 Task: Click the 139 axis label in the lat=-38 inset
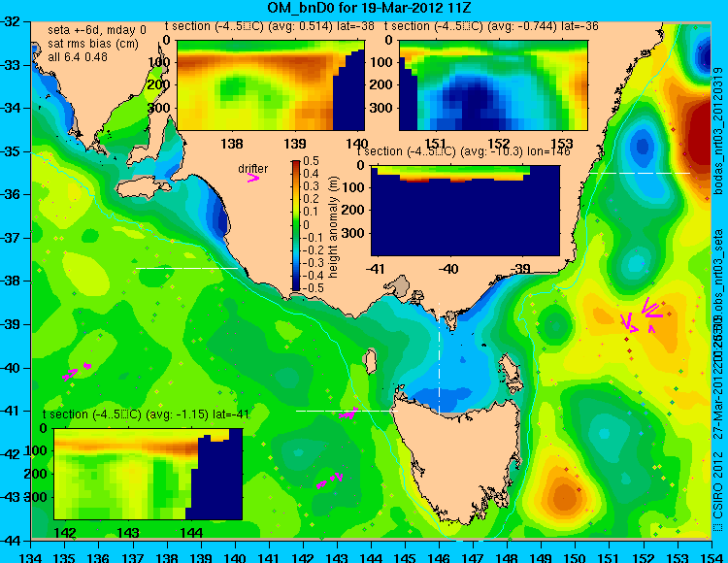point(295,144)
